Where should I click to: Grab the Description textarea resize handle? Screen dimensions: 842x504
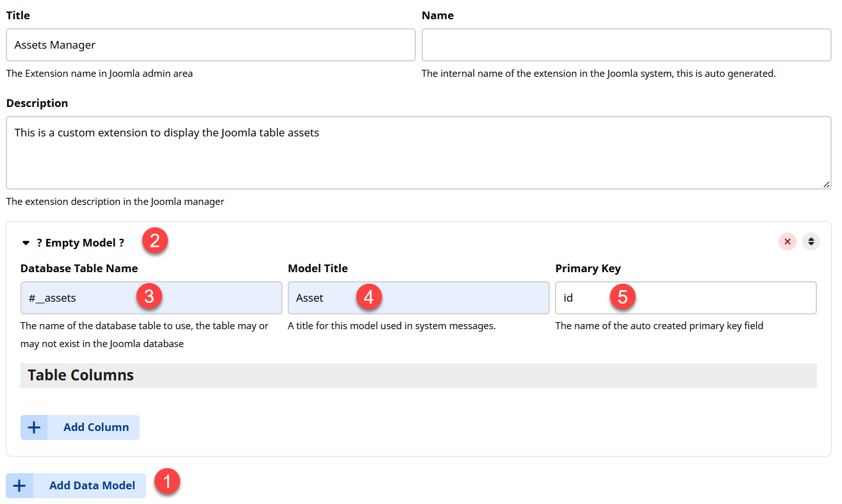[826, 184]
